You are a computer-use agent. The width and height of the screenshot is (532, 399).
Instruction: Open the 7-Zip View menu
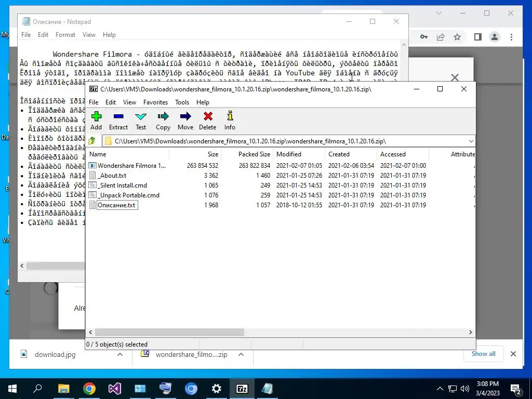pos(129,102)
